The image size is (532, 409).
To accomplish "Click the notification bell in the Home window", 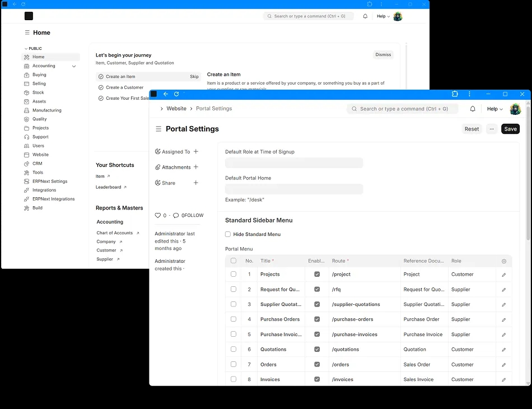I will coord(365,16).
